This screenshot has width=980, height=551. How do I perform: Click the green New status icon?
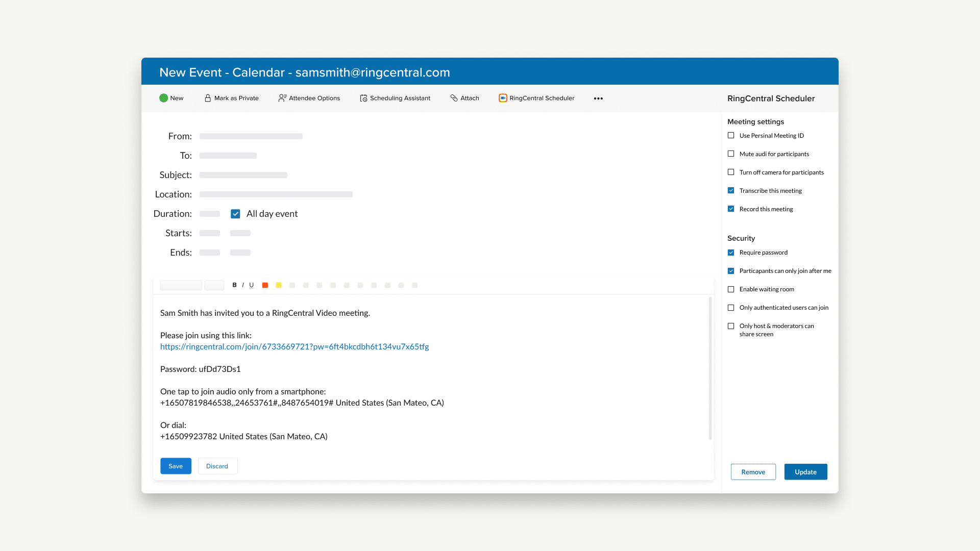tap(163, 98)
